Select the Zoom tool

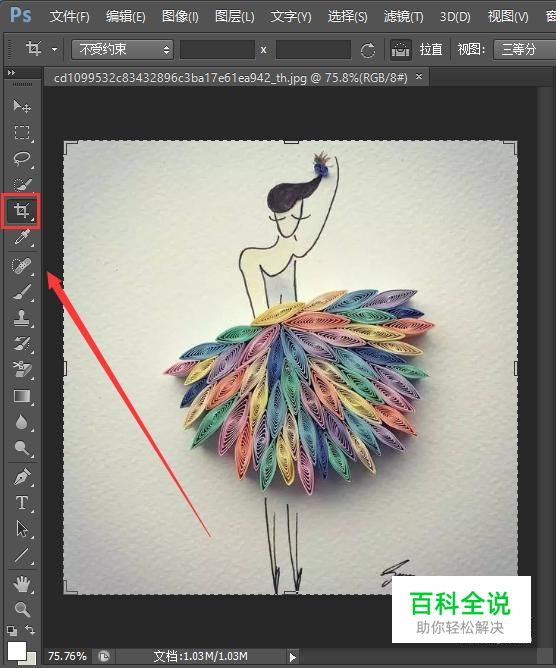[22, 610]
